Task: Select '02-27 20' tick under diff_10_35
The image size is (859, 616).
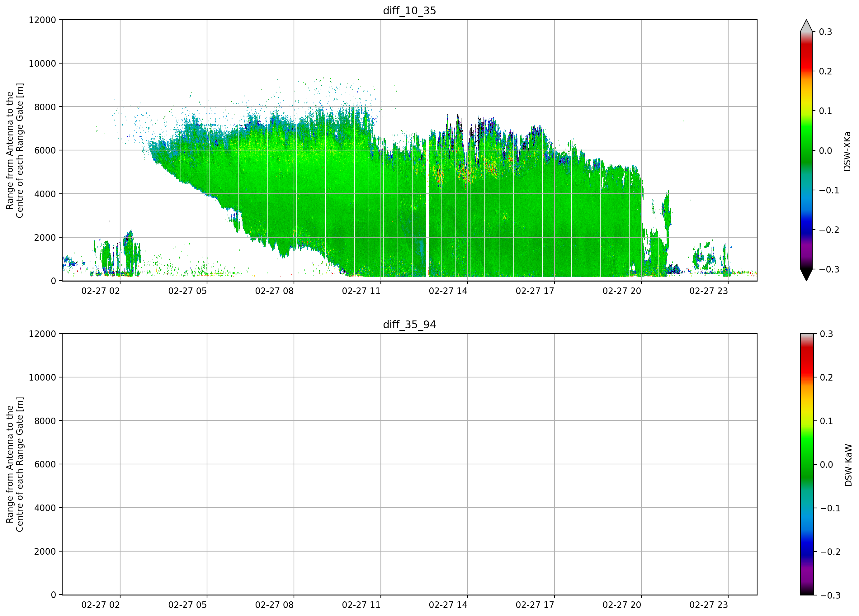Action: coord(622,291)
